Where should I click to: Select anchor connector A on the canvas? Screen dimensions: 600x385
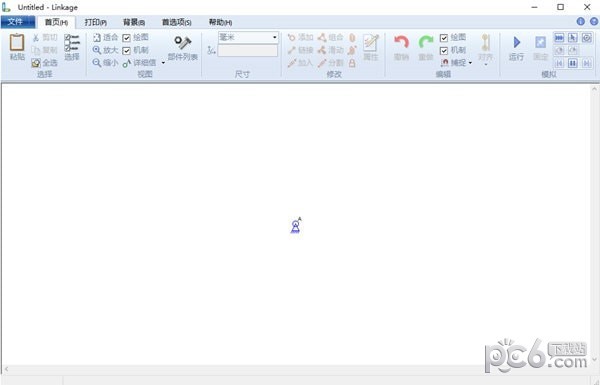295,226
